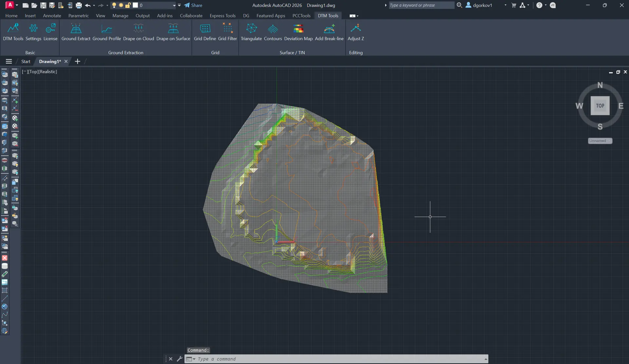Open Customize Quick Access Toolbar arrow
This screenshot has height=364, width=629.
pyautogui.click(x=179, y=5)
